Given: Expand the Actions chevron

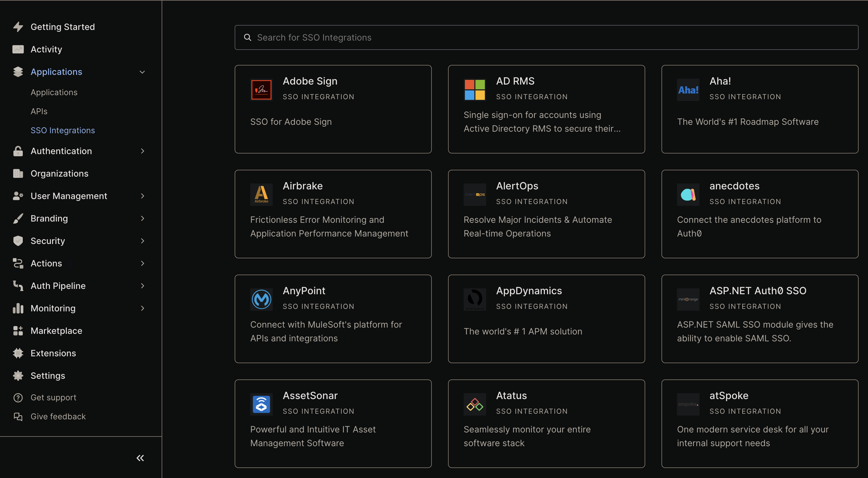Looking at the screenshot, I should 142,263.
